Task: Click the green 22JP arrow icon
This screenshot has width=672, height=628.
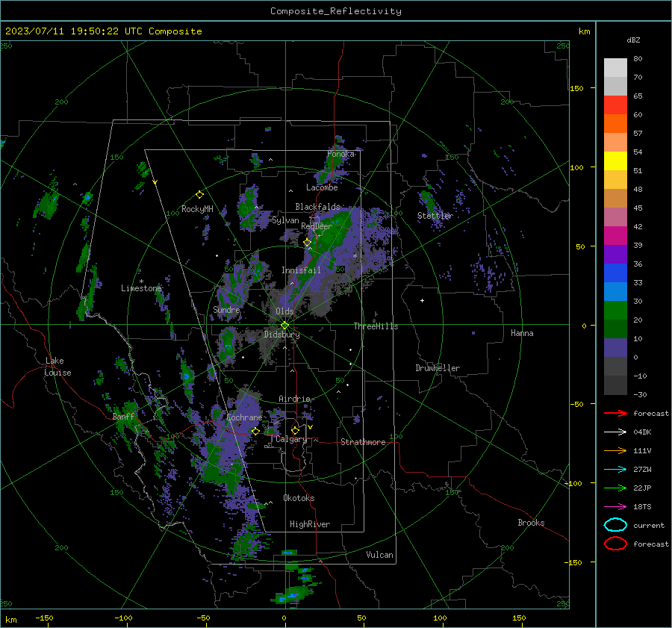Action: coord(615,488)
